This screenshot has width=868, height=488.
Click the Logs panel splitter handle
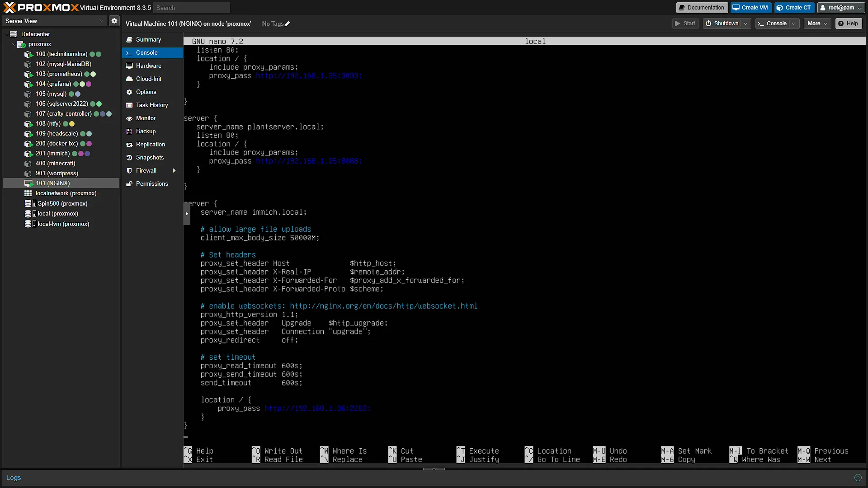pyautogui.click(x=434, y=469)
